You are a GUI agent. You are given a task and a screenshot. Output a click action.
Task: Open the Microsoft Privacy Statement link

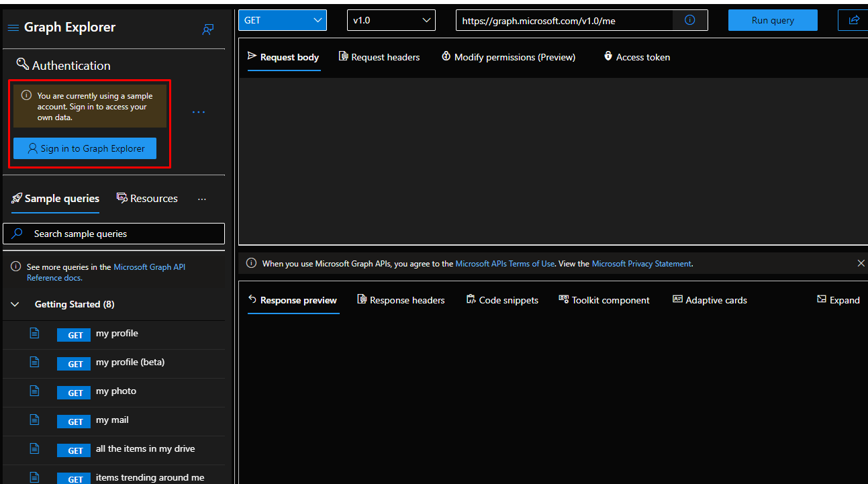point(641,264)
